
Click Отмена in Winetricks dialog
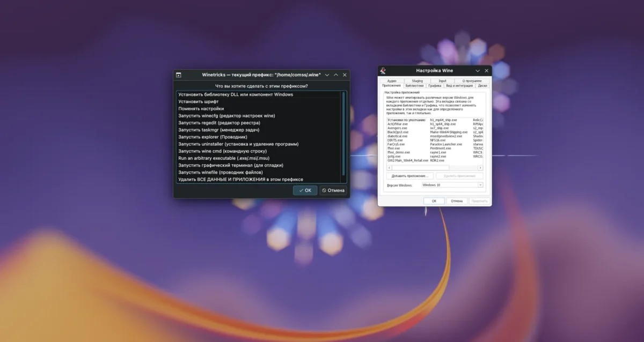[x=333, y=190]
